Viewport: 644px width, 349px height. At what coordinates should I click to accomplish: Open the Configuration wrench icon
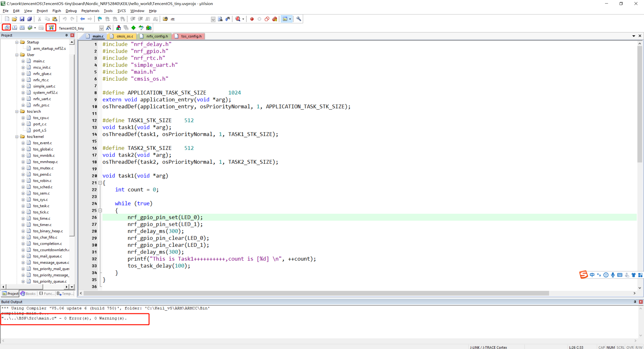(299, 19)
